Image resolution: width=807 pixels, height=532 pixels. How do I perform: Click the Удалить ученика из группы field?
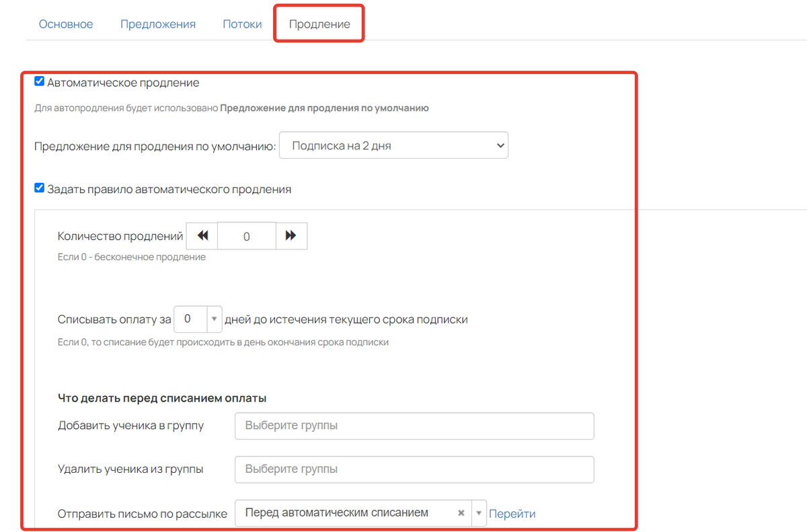(x=414, y=469)
